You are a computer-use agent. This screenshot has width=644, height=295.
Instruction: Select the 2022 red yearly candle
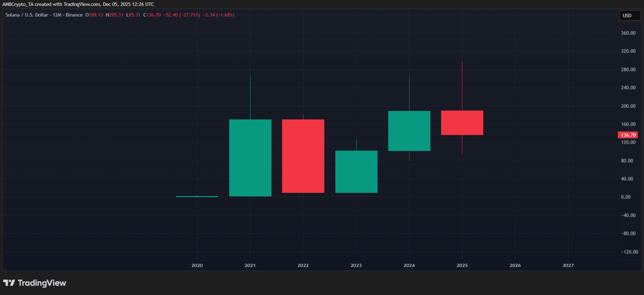click(x=303, y=156)
